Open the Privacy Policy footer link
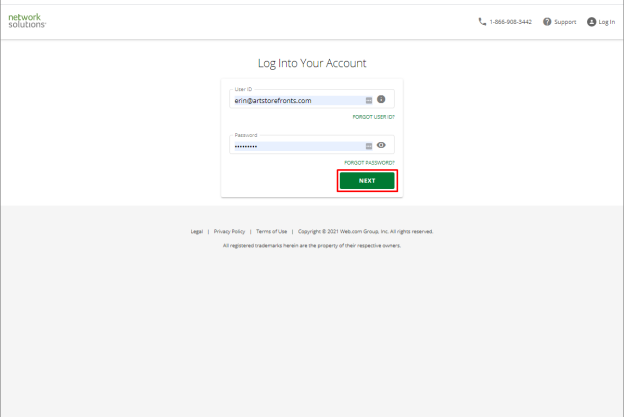 point(229,231)
